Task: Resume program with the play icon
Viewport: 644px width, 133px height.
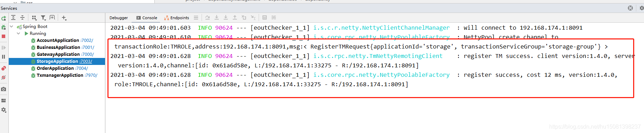Action: pyautogui.click(x=3, y=47)
